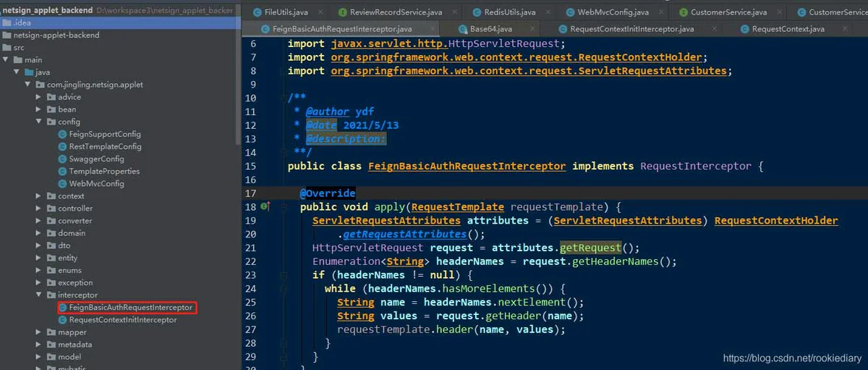Image resolution: width=868 pixels, height=370 pixels.
Task: Click the blue java source folder icon
Action: click(29, 72)
